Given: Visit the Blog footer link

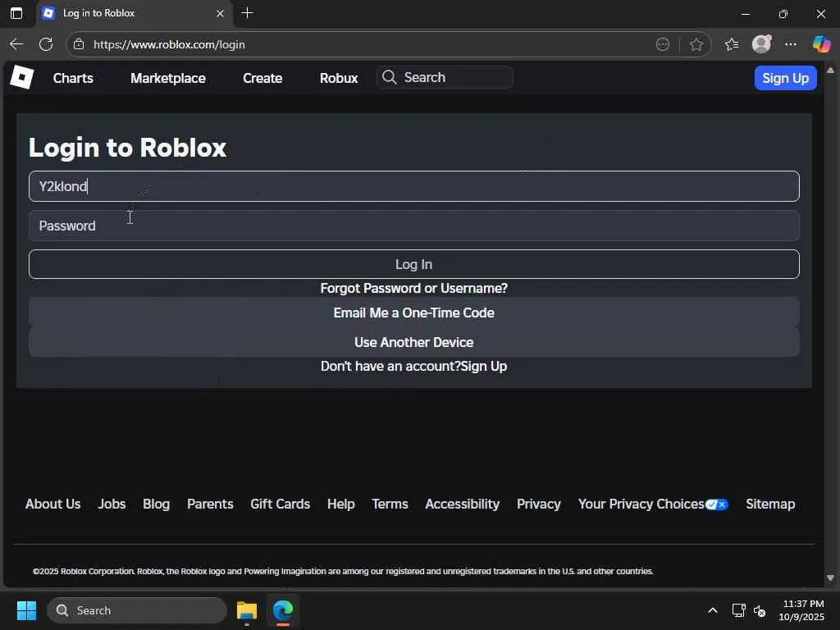Looking at the screenshot, I should point(157,504).
